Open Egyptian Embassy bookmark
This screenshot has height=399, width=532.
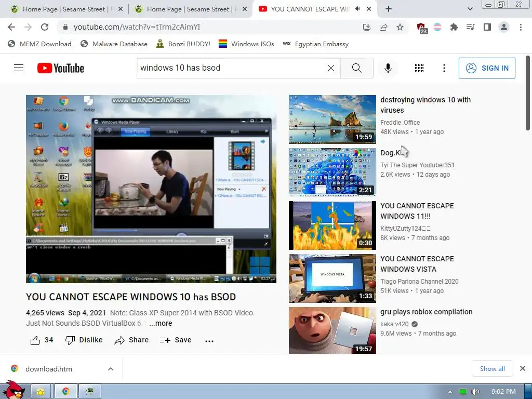coord(315,44)
